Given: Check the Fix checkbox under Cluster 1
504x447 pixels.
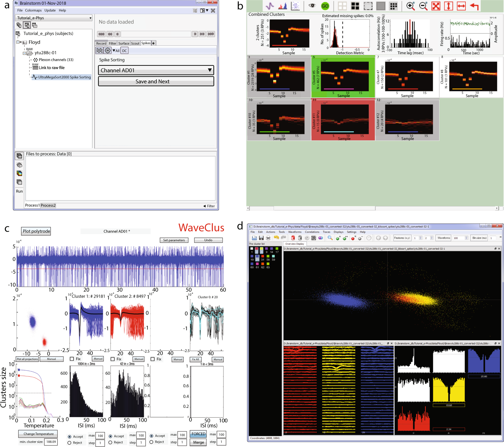Looking at the screenshot, I should pos(72,359).
